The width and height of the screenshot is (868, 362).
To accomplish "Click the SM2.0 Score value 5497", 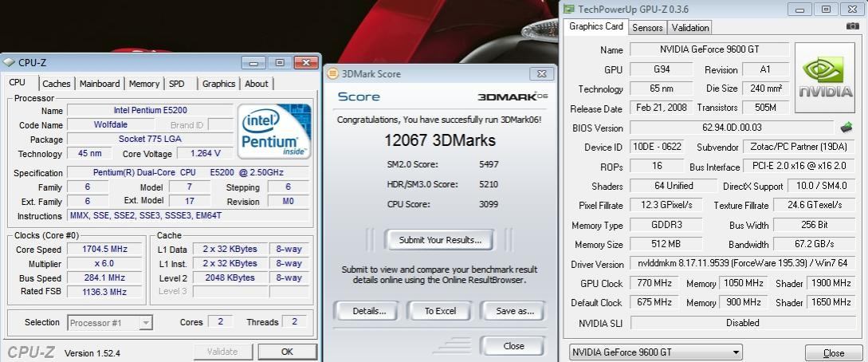I will [489, 164].
